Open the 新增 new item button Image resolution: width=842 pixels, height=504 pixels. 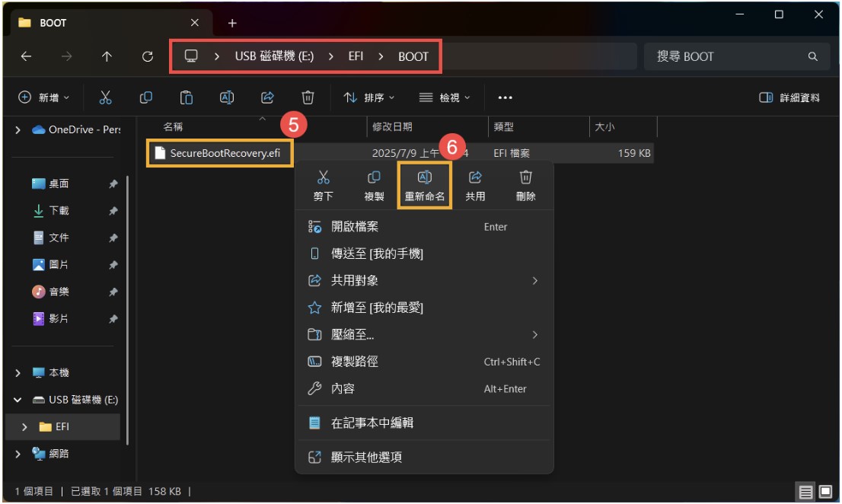(x=44, y=97)
